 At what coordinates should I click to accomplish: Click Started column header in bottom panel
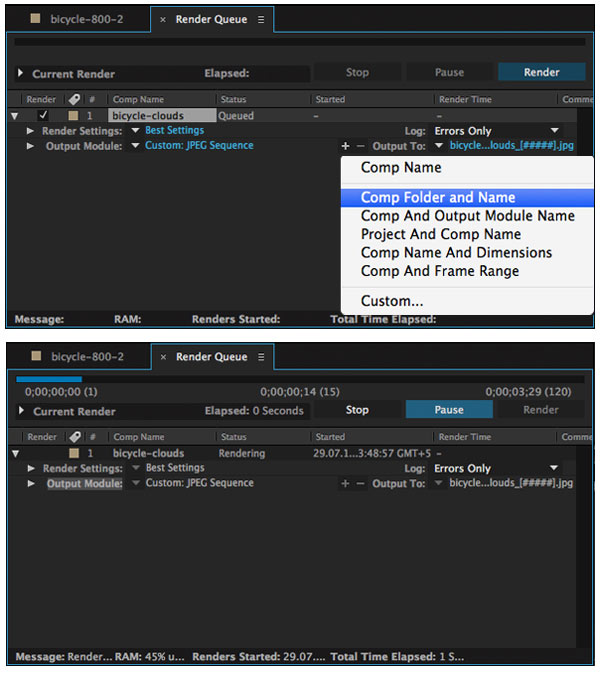tap(330, 437)
